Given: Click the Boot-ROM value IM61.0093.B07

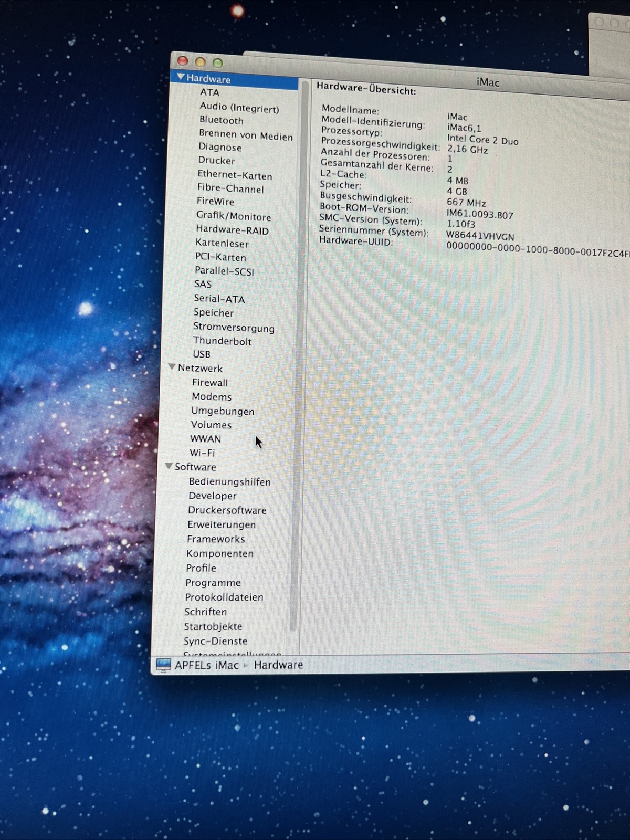Looking at the screenshot, I should click(480, 214).
